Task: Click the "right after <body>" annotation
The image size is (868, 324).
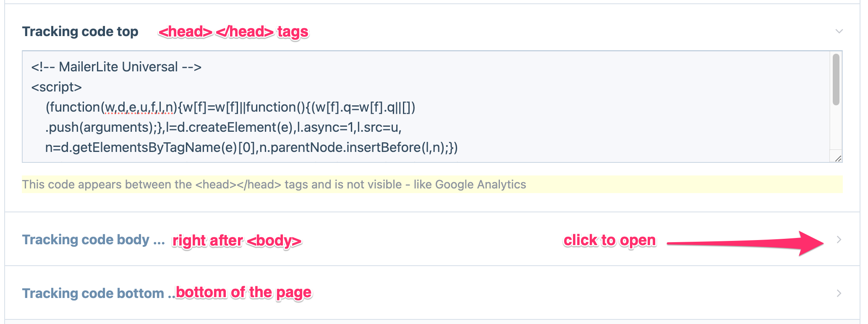Action: pyautogui.click(x=237, y=240)
